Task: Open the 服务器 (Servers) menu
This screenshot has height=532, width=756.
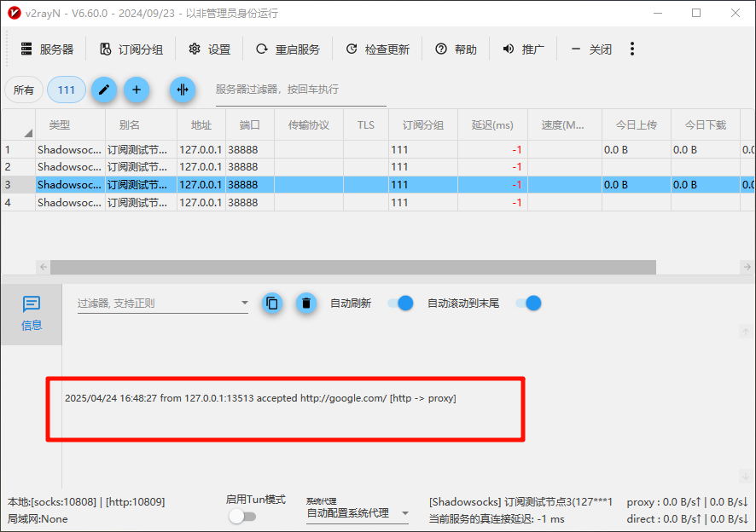Action: [46, 49]
